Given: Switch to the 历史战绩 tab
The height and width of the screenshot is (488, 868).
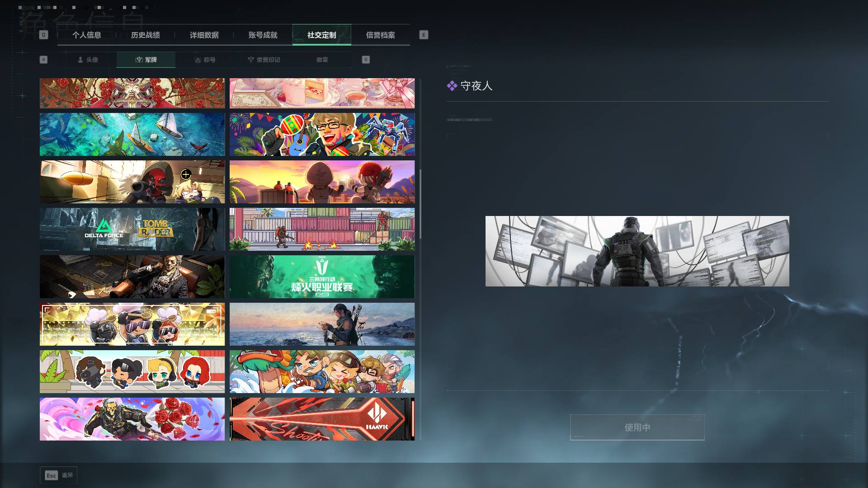Looking at the screenshot, I should pyautogui.click(x=145, y=35).
